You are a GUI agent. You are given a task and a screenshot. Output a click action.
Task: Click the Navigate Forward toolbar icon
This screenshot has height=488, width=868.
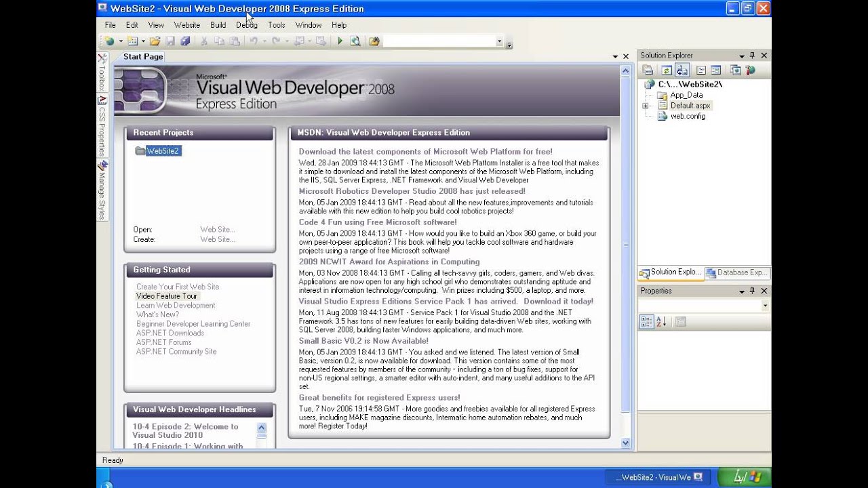point(321,41)
